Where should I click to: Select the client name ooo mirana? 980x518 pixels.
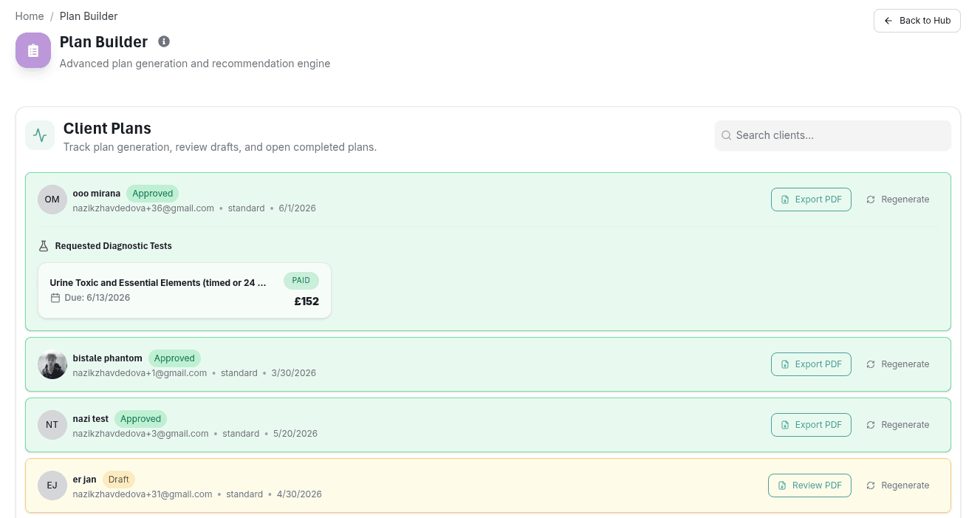click(97, 194)
